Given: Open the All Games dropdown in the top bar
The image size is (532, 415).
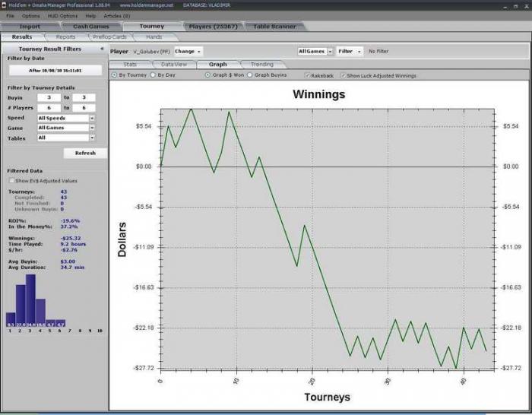Looking at the screenshot, I should (315, 51).
